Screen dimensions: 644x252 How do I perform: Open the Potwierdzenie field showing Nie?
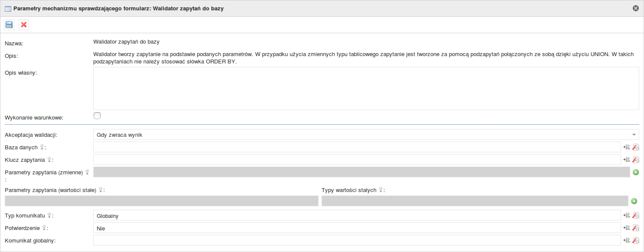click(357, 228)
